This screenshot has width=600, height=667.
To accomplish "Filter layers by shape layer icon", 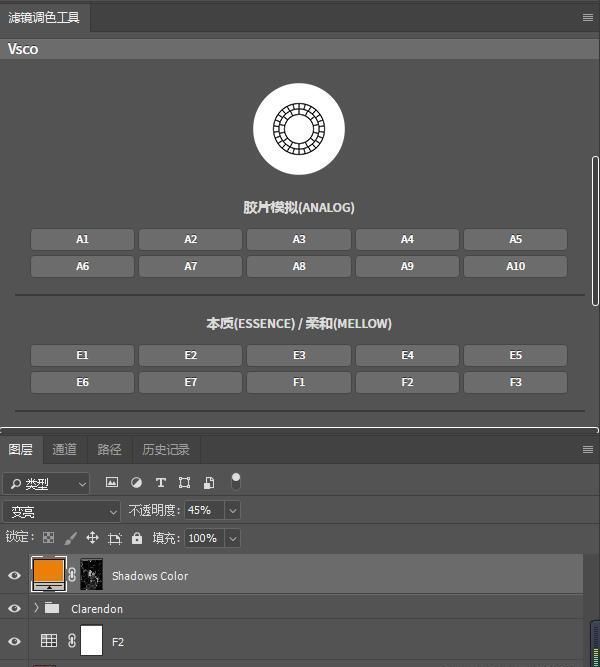I will 184,482.
